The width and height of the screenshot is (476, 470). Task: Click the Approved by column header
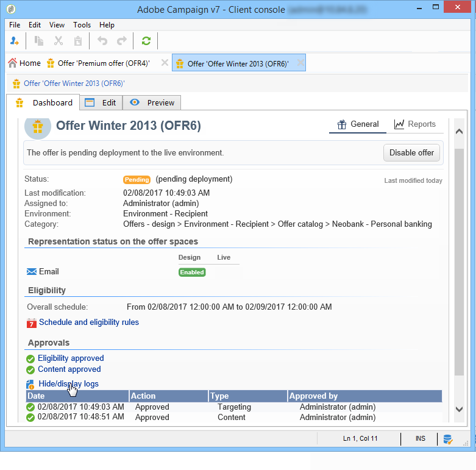[365, 396]
